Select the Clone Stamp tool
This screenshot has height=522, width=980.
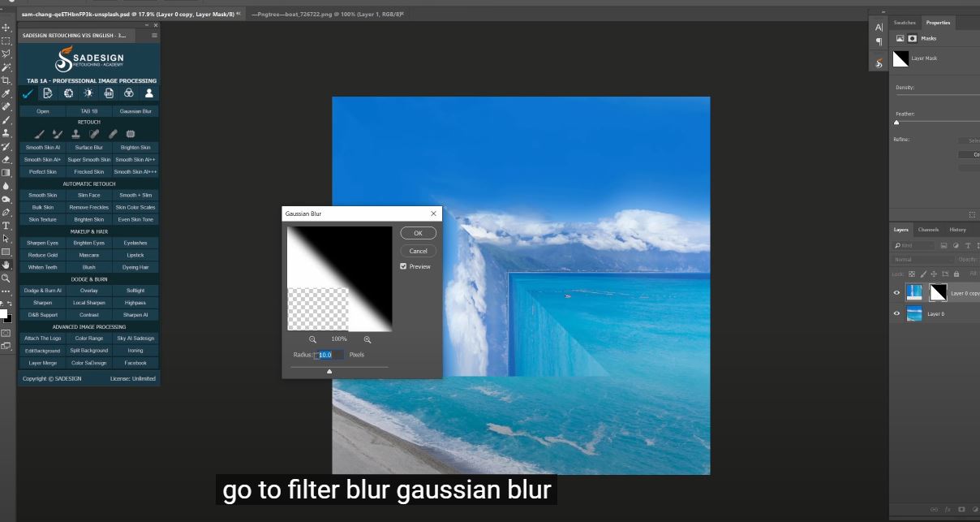click(6, 133)
